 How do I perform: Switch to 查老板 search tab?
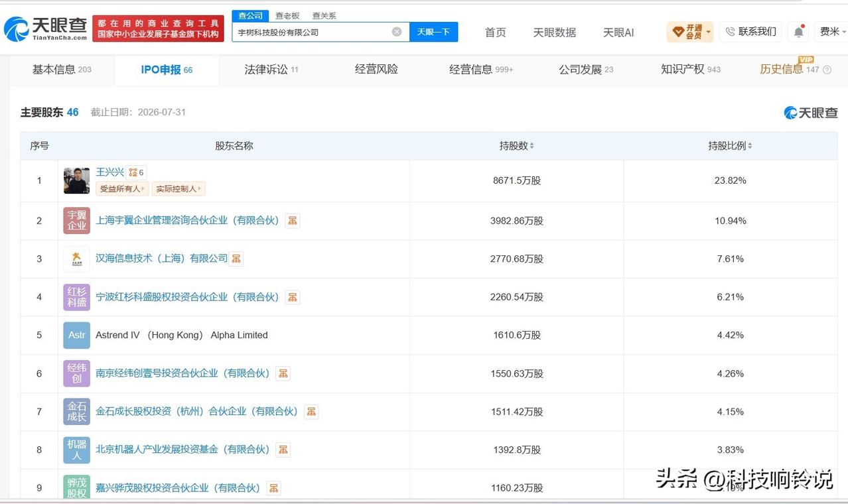[x=287, y=15]
